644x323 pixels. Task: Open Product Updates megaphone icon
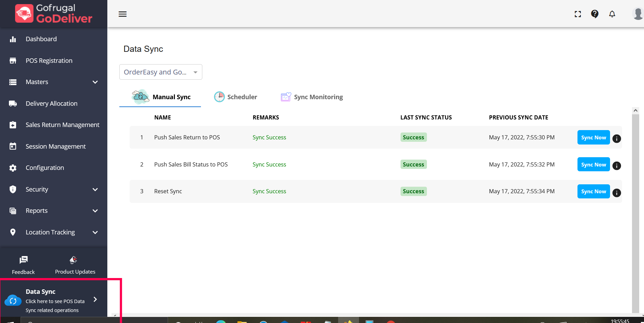point(74,260)
